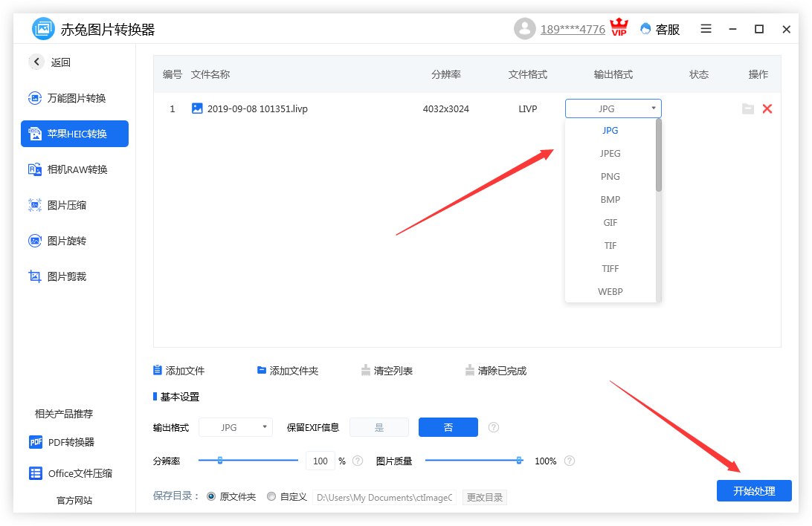
Task: Click the format dropdown list scrollbar
Action: [659, 155]
